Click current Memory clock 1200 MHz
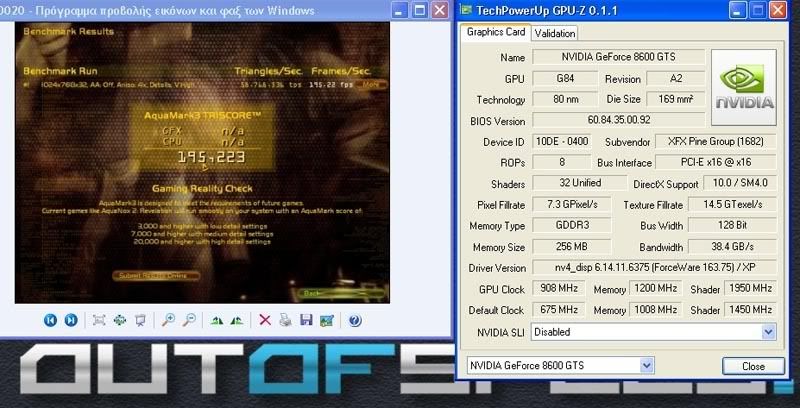800x408 pixels. pos(656,288)
